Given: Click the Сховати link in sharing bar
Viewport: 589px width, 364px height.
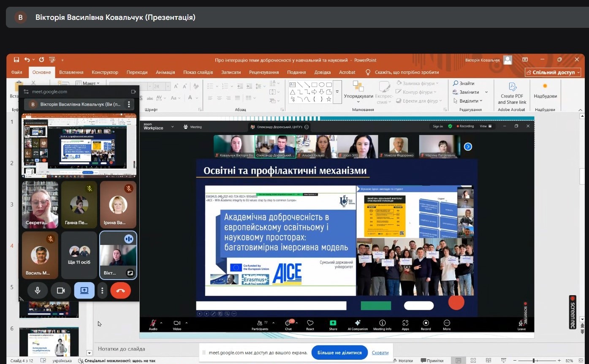Looking at the screenshot, I should coord(380,353).
